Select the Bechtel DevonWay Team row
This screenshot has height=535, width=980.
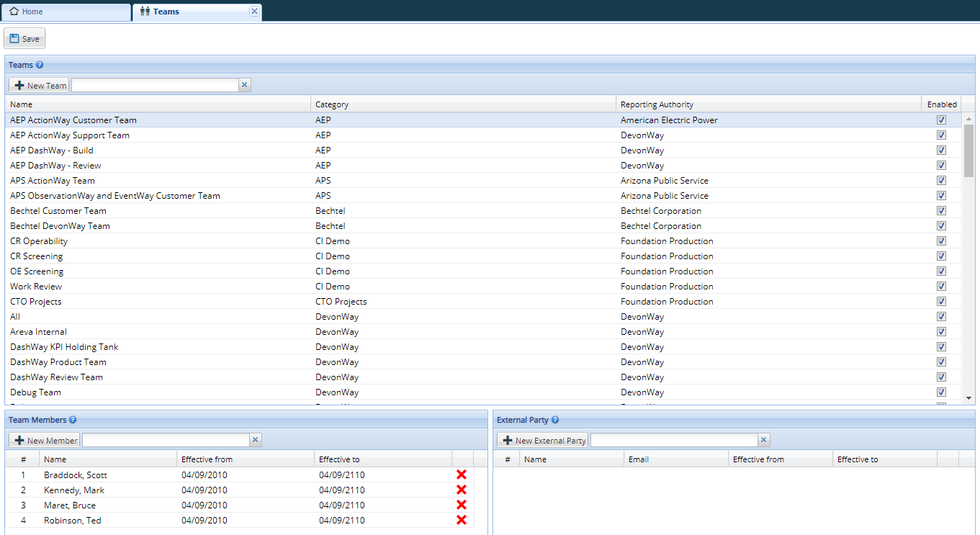click(484, 226)
